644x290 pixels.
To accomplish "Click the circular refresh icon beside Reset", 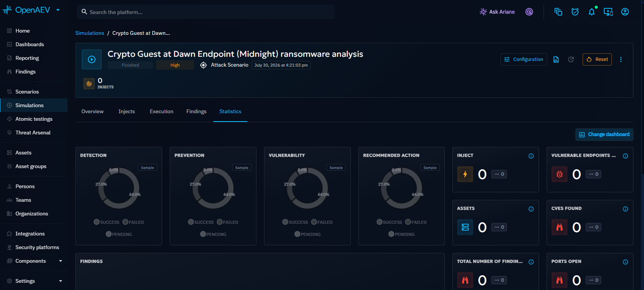I will coord(571,59).
